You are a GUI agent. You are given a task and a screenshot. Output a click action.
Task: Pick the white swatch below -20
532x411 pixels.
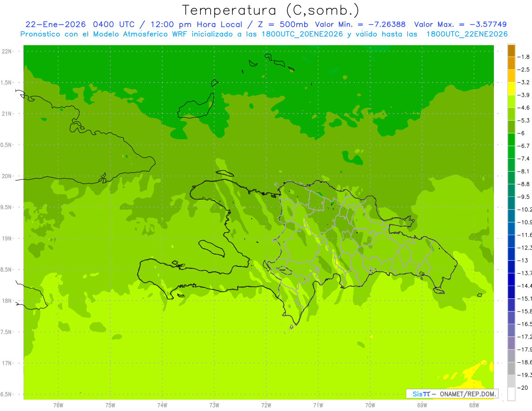511,394
